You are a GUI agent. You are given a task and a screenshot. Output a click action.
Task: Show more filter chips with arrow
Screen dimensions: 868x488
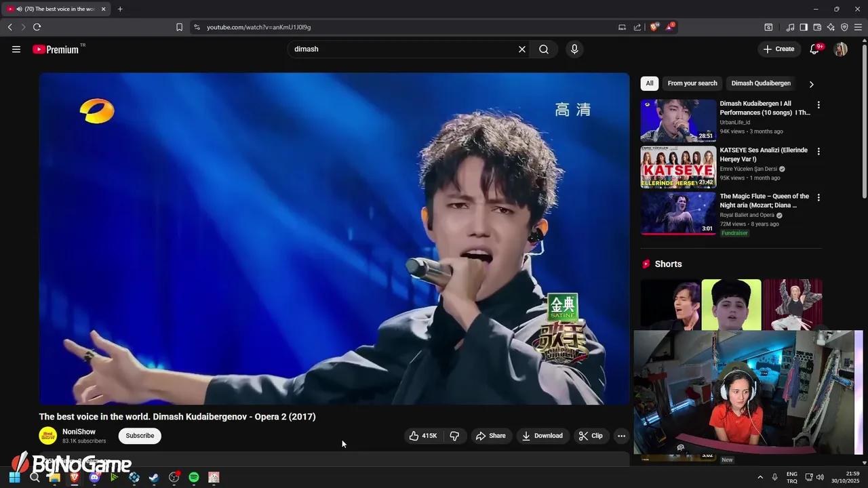tap(811, 84)
